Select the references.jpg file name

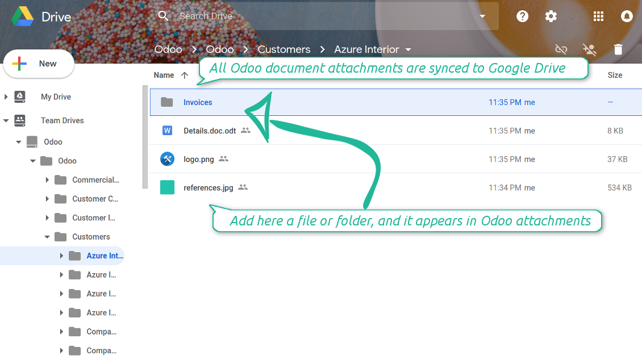point(209,187)
